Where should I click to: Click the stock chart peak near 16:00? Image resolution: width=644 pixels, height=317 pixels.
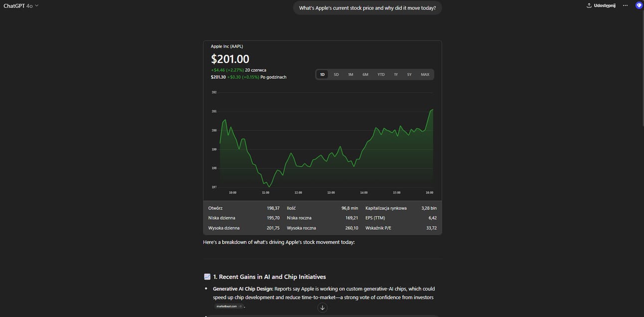coord(433,109)
